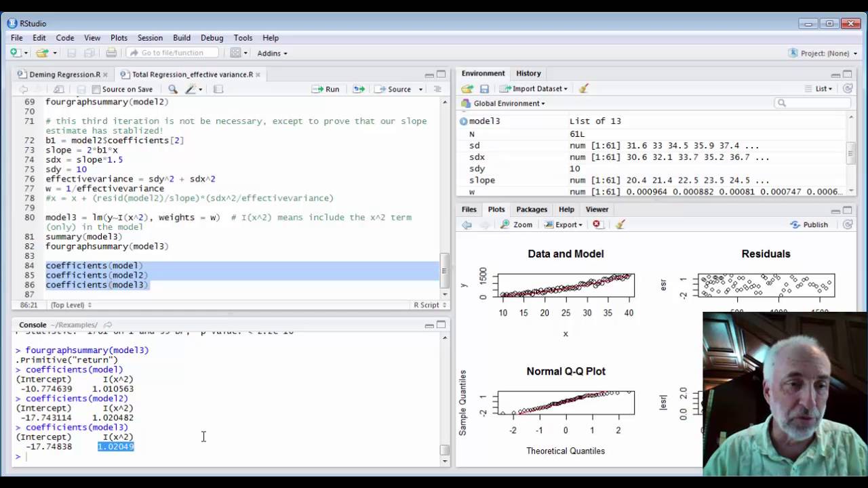
Task: Open the Tools menu
Action: point(243,38)
